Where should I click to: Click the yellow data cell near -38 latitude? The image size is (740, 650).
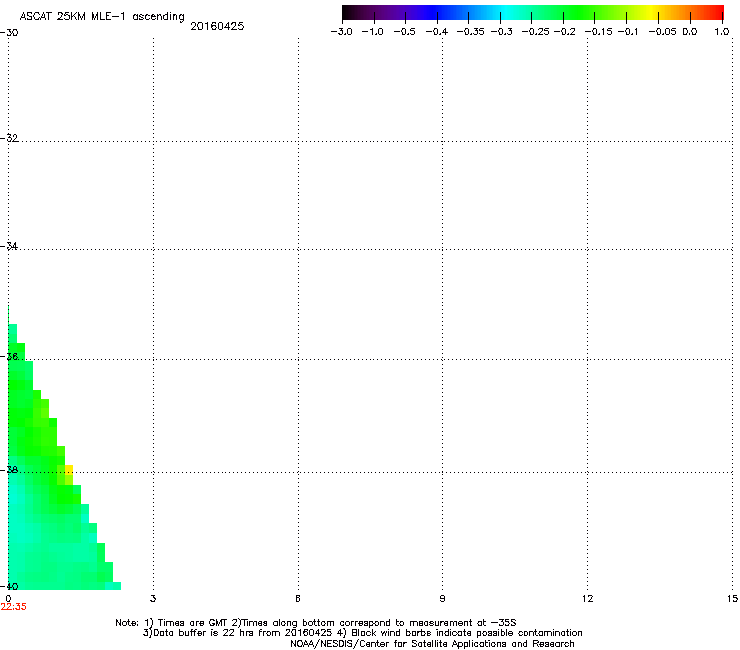(69, 470)
